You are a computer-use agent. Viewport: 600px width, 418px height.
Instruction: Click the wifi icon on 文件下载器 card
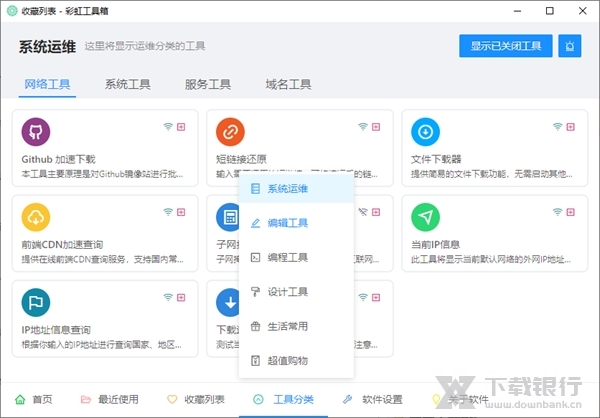[558, 127]
